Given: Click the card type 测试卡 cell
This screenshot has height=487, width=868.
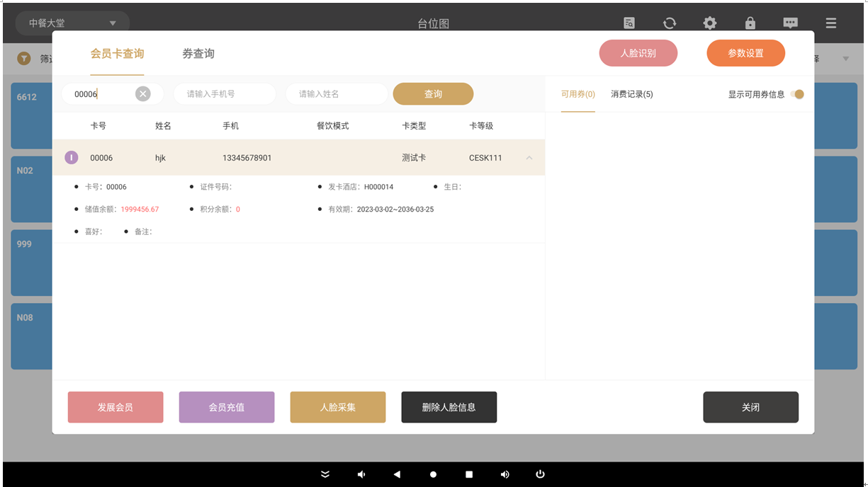Looking at the screenshot, I should 414,158.
